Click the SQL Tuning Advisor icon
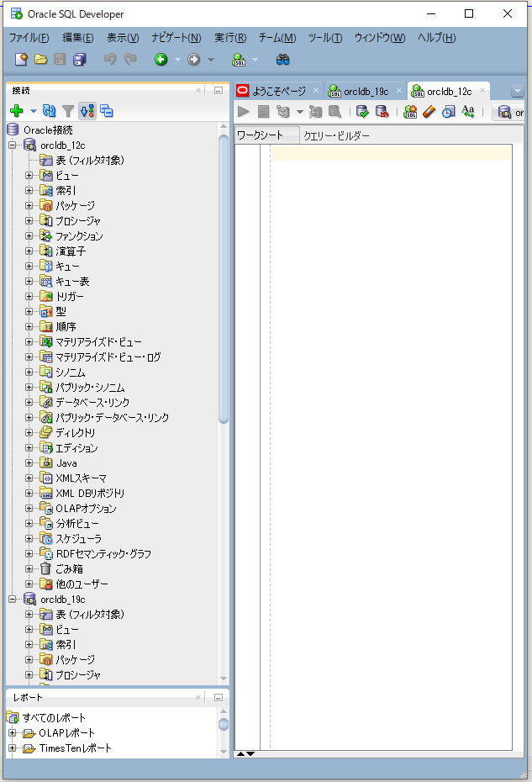Image resolution: width=532 pixels, height=782 pixels. pos(334,112)
